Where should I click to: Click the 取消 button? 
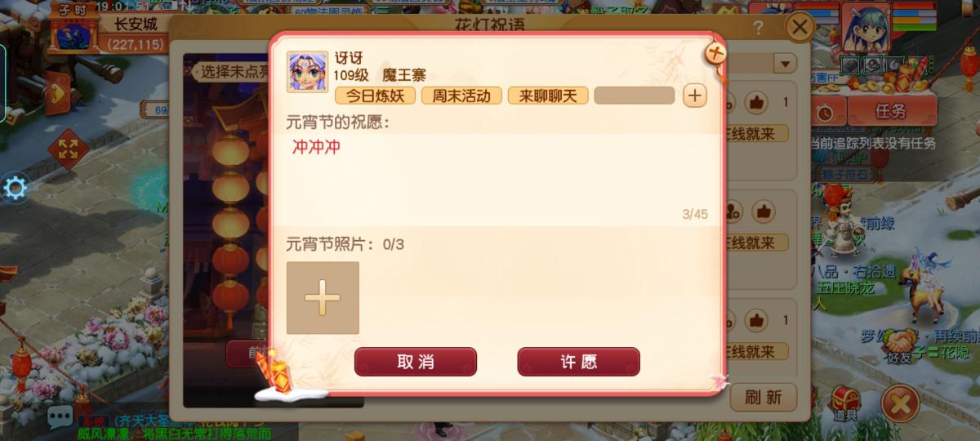pyautogui.click(x=416, y=362)
